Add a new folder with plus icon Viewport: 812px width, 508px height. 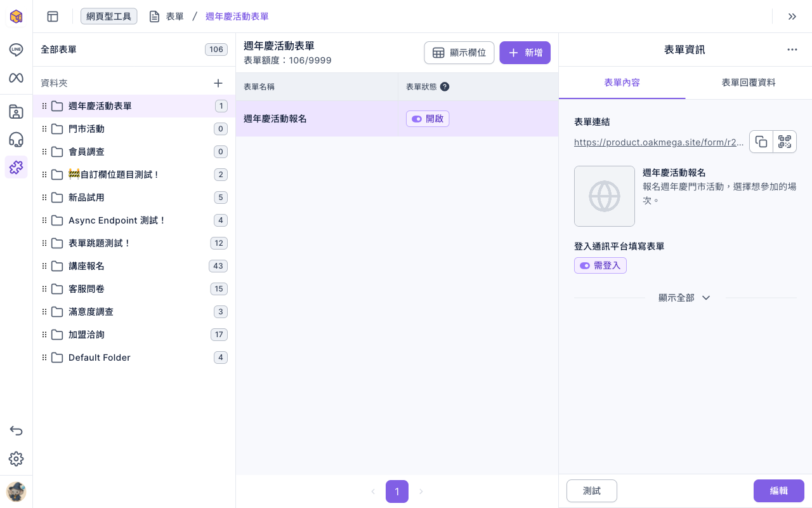[x=218, y=83]
